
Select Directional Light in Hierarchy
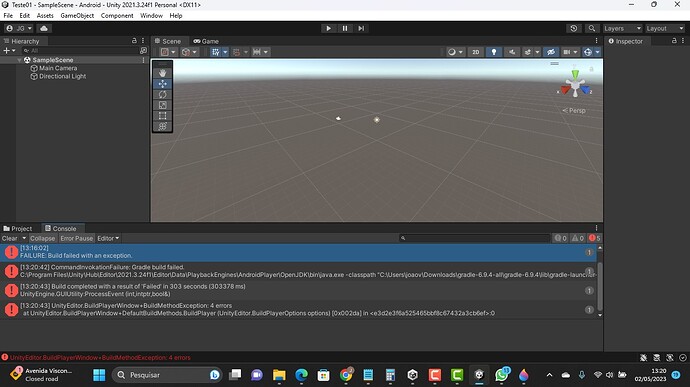pyautogui.click(x=62, y=76)
